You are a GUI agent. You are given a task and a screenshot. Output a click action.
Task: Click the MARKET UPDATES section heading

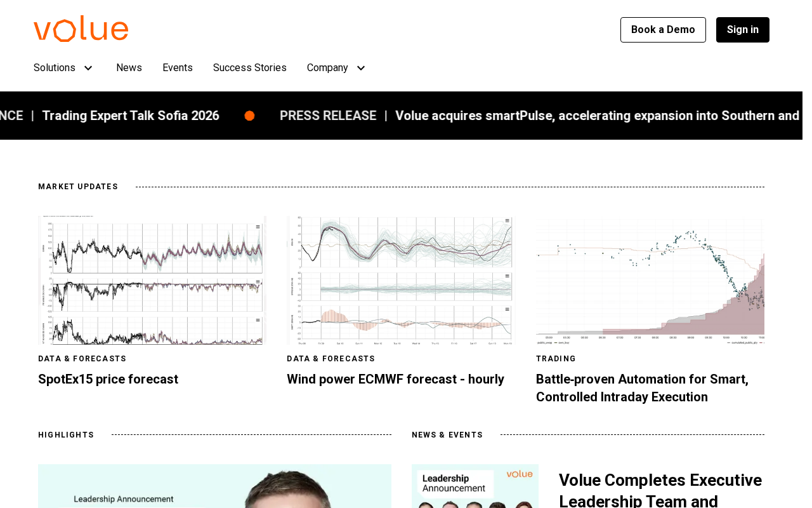78,187
